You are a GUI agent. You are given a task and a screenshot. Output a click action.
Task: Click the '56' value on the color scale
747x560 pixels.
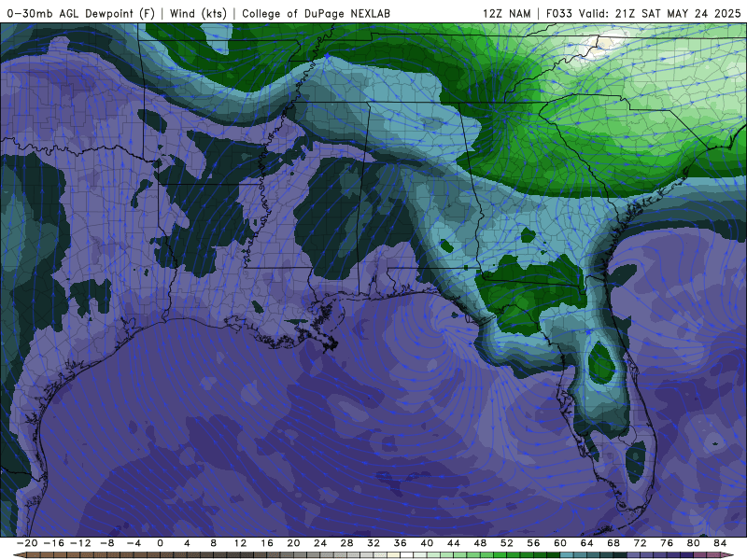[533, 543]
